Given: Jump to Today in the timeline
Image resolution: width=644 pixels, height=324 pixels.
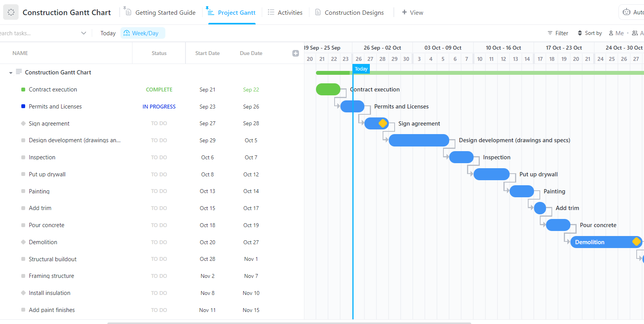Looking at the screenshot, I should click(108, 33).
